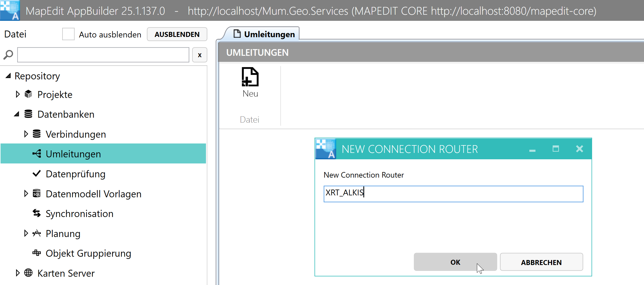644x285 pixels.
Task: Expand the Datenmodell Vorlagen node
Action: click(x=26, y=193)
